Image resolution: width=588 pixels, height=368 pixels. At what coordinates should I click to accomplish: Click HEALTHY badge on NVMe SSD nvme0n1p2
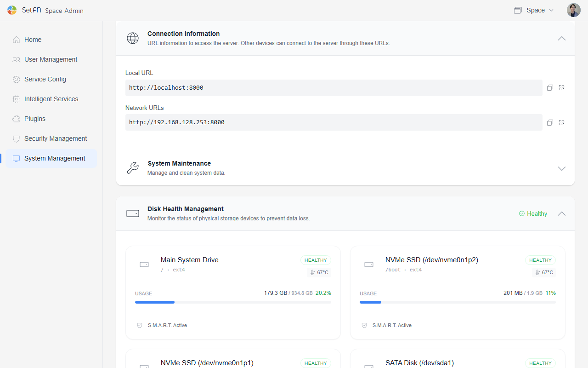[x=541, y=260]
